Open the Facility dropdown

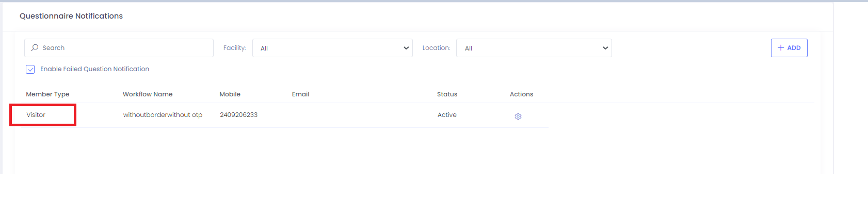pyautogui.click(x=332, y=48)
